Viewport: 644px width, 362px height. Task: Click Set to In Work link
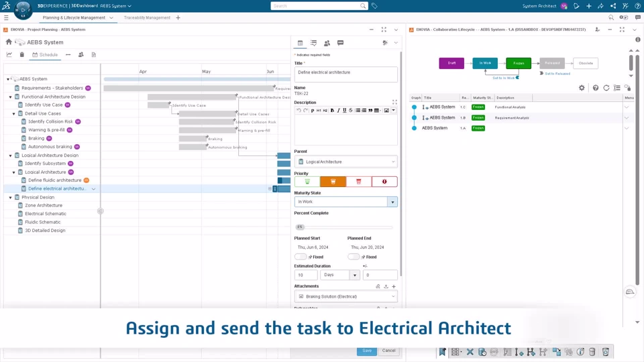[x=504, y=78]
